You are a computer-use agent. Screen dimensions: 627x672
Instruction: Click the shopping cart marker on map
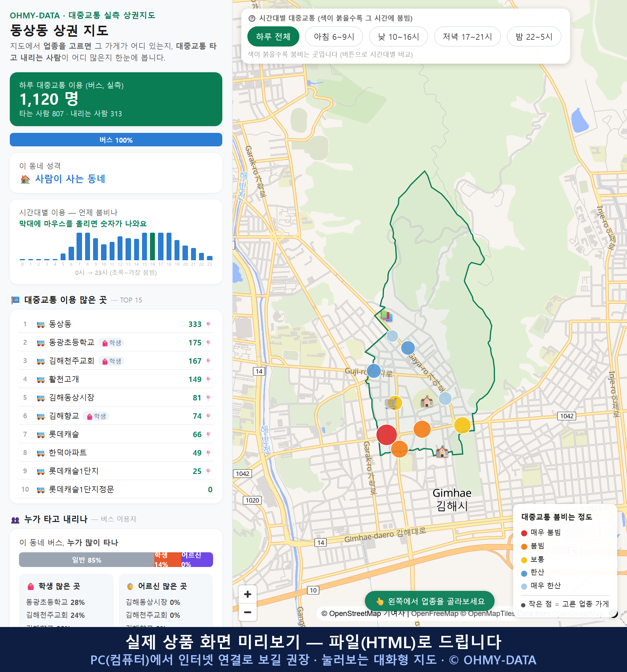click(391, 403)
